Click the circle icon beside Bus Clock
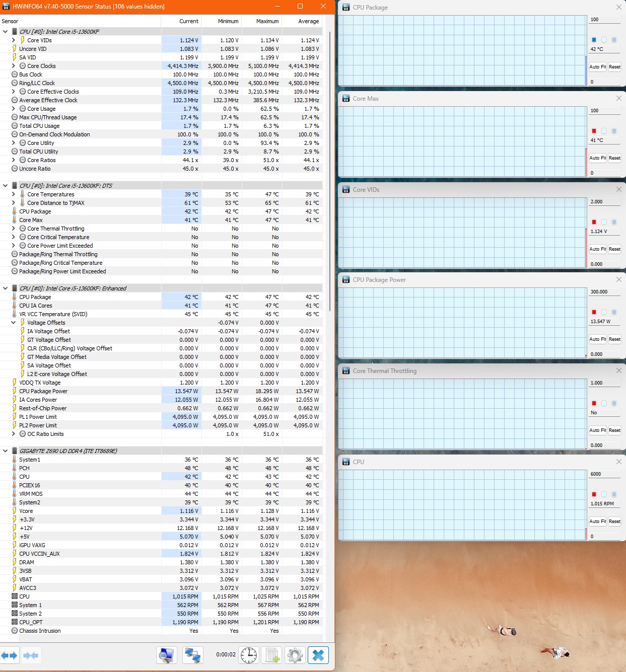Viewport: 626px width, 672px height. tap(14, 74)
